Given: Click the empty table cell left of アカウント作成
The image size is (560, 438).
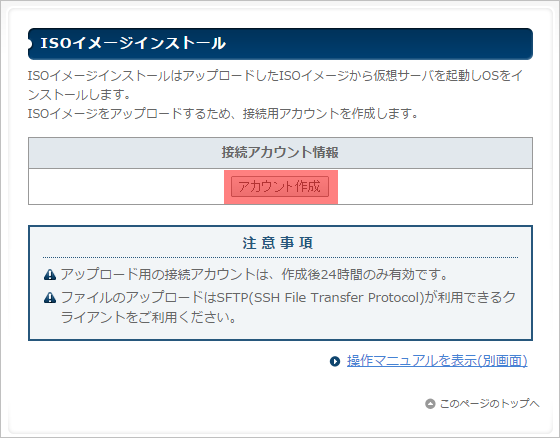Looking at the screenshot, I should click(126, 186).
